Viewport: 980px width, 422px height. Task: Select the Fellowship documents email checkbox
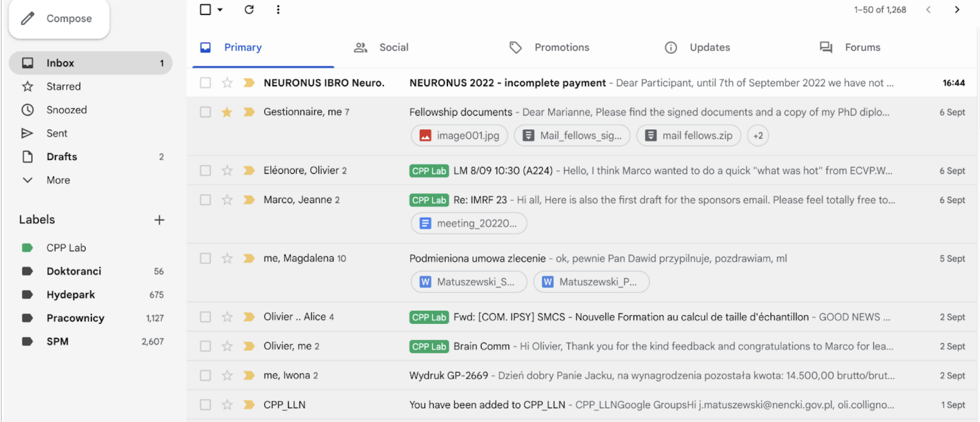tap(205, 112)
